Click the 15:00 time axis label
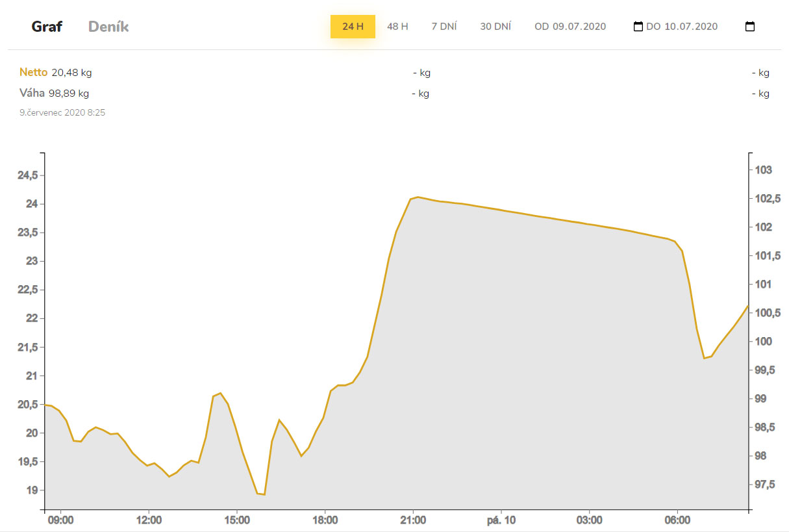The height and width of the screenshot is (532, 789). 237,521
